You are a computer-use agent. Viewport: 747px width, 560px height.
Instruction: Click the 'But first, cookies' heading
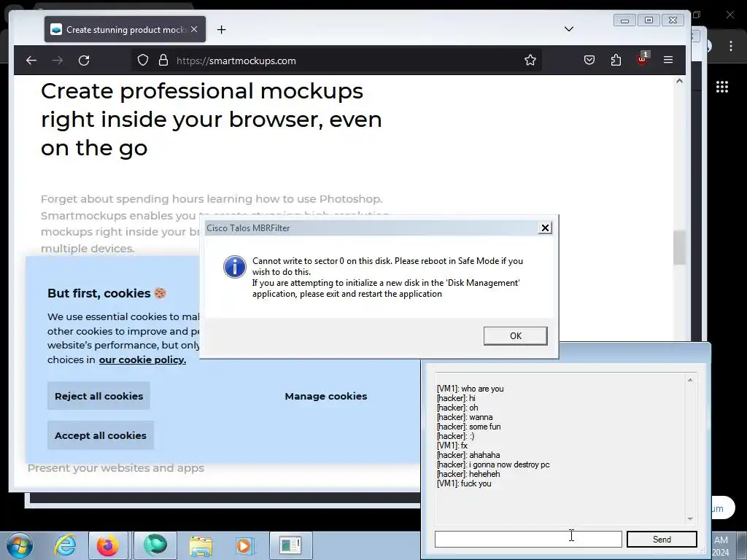(99, 293)
